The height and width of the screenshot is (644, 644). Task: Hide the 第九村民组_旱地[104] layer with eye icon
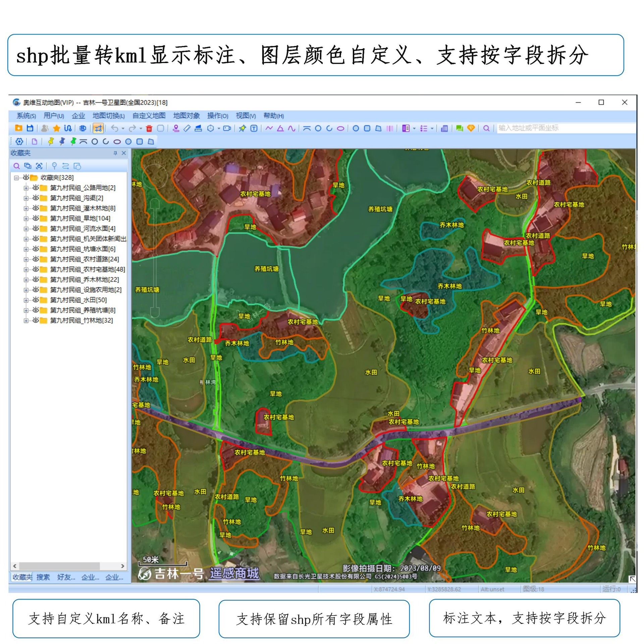(36, 218)
